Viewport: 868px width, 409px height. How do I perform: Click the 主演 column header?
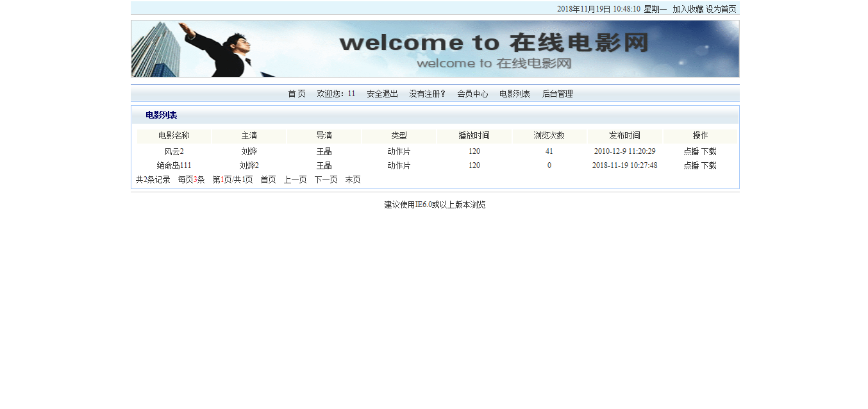click(x=249, y=136)
